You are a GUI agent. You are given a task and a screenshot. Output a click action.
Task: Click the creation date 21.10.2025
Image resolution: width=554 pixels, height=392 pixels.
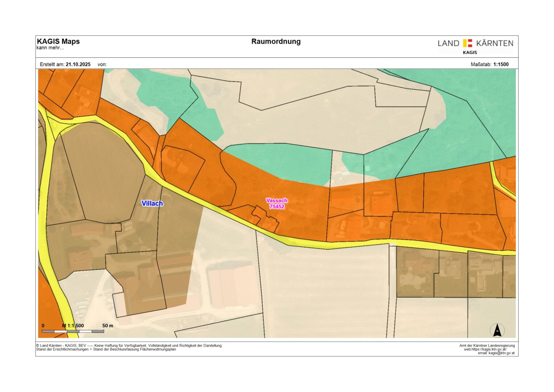(x=78, y=64)
